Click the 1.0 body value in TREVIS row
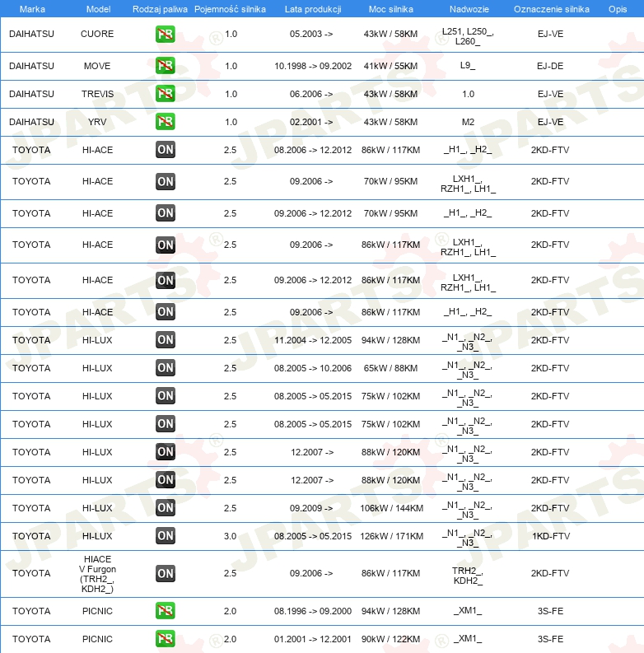This screenshot has width=644, height=653. [469, 94]
